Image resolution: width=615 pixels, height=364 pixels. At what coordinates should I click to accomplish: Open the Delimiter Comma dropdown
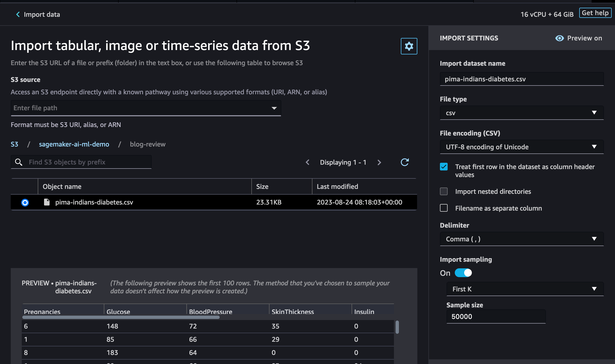coord(521,239)
